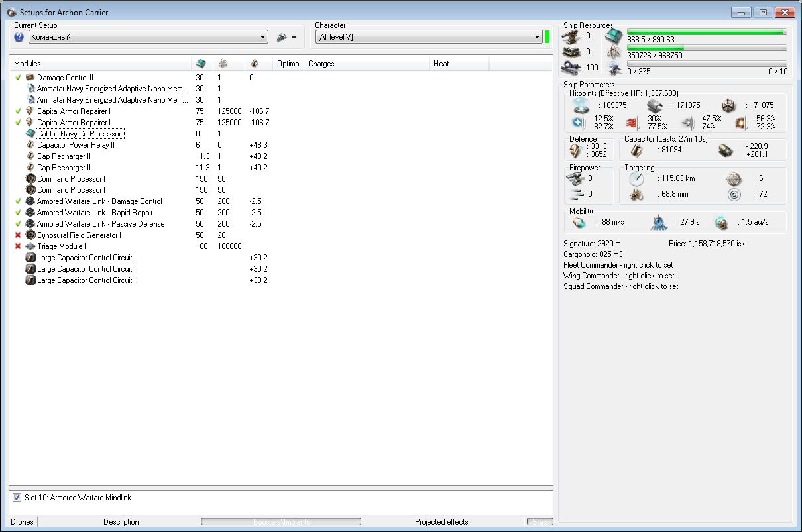Click the max velocity icon 88 m/s
Image resolution: width=802 pixels, height=532 pixels.
[x=579, y=223]
